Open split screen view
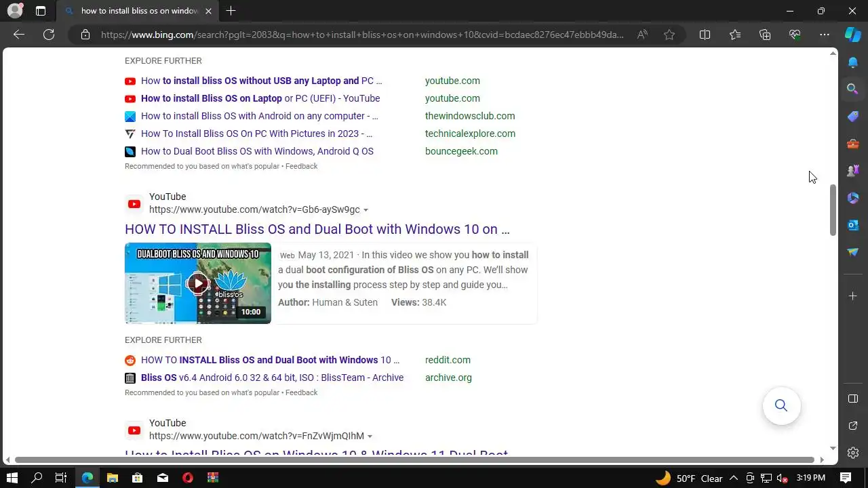 (x=705, y=35)
